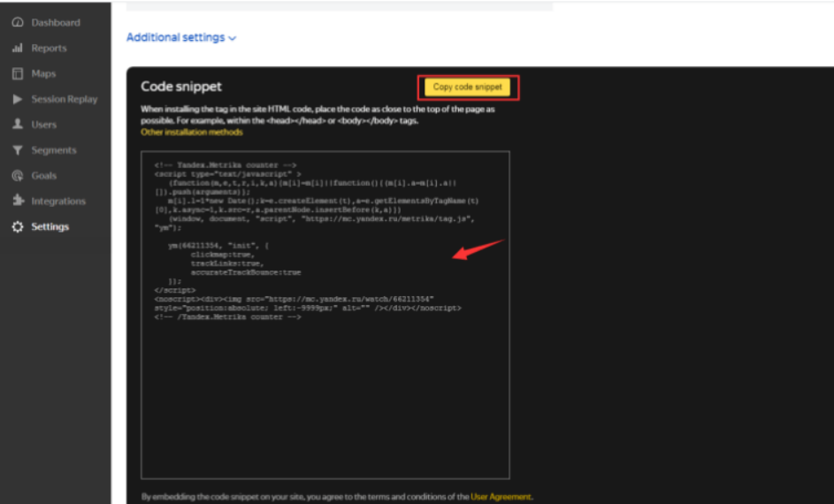Click the 'clickmap:true,' line in code
The height and width of the screenshot is (504, 834).
click(x=223, y=255)
